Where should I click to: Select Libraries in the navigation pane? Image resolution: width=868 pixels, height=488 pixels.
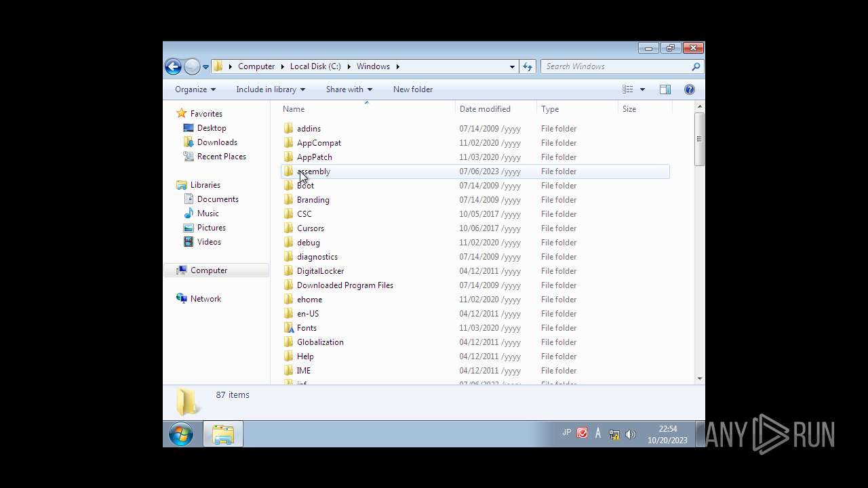pos(205,185)
